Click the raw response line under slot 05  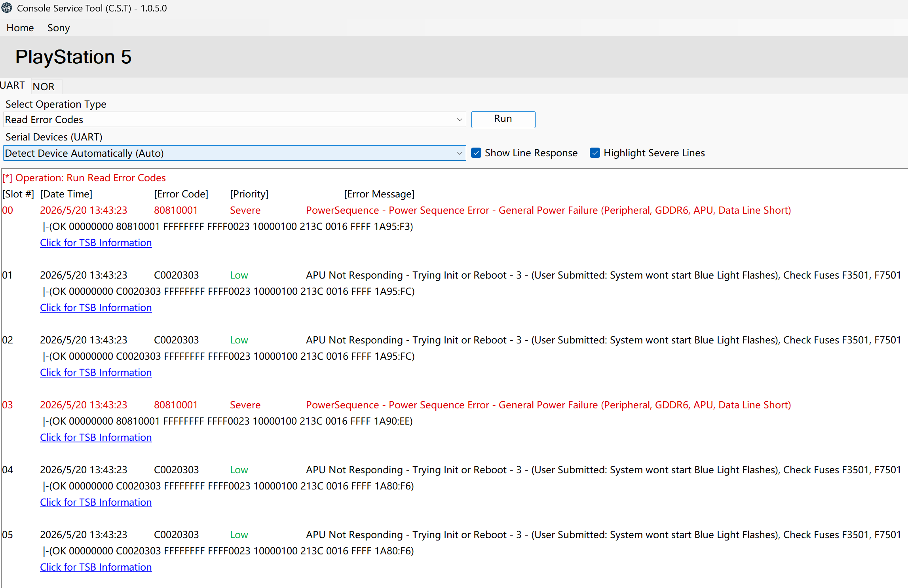click(x=228, y=551)
